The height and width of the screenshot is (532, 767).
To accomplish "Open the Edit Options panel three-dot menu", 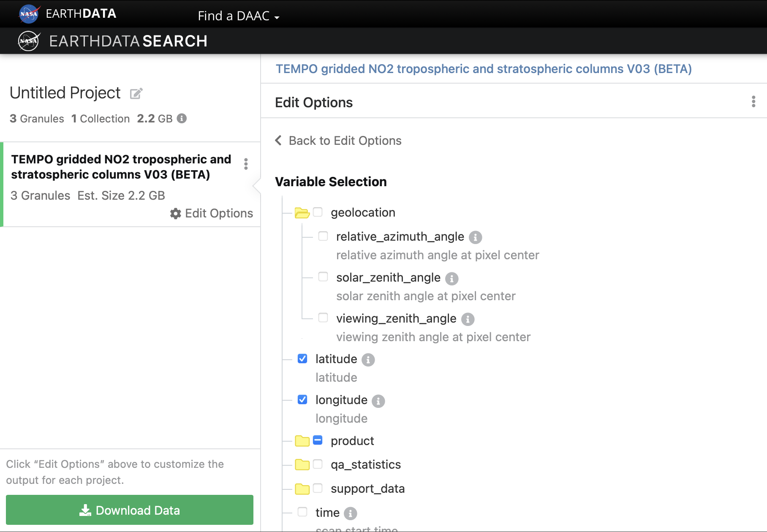I will (x=753, y=102).
